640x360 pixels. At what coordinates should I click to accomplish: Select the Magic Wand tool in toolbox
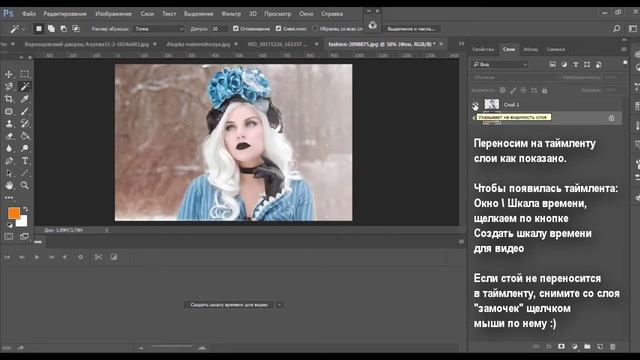click(25, 87)
